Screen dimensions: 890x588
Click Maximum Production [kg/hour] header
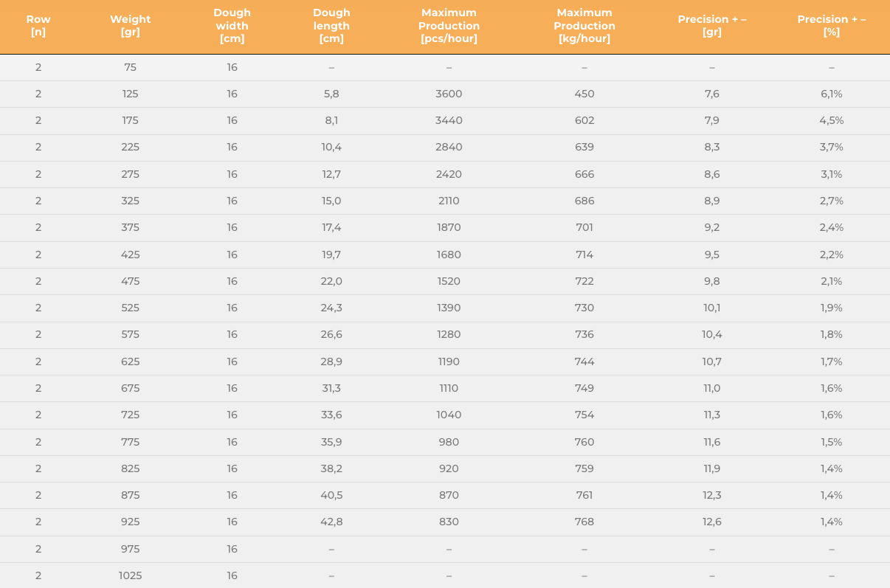584,26
